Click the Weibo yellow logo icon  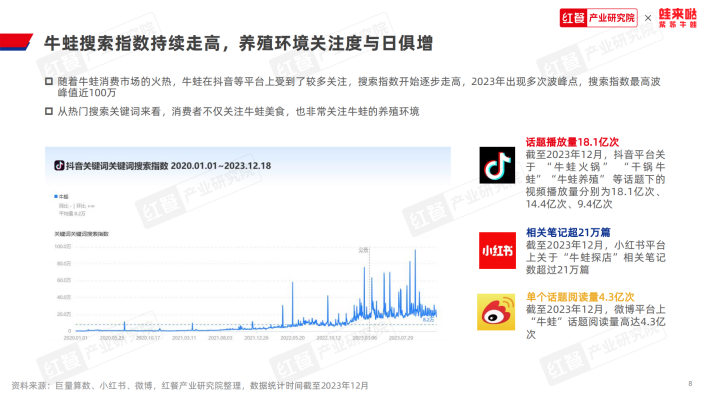pyautogui.click(x=496, y=312)
